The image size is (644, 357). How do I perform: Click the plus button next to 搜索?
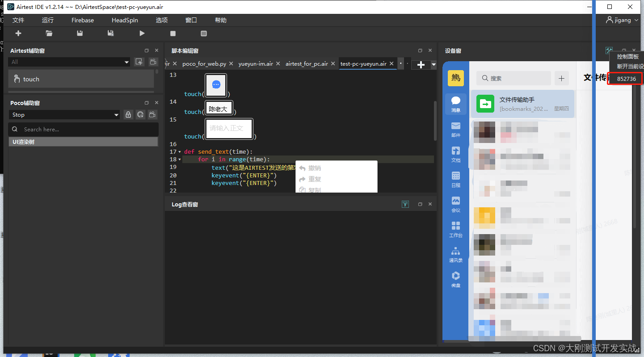[x=562, y=78]
